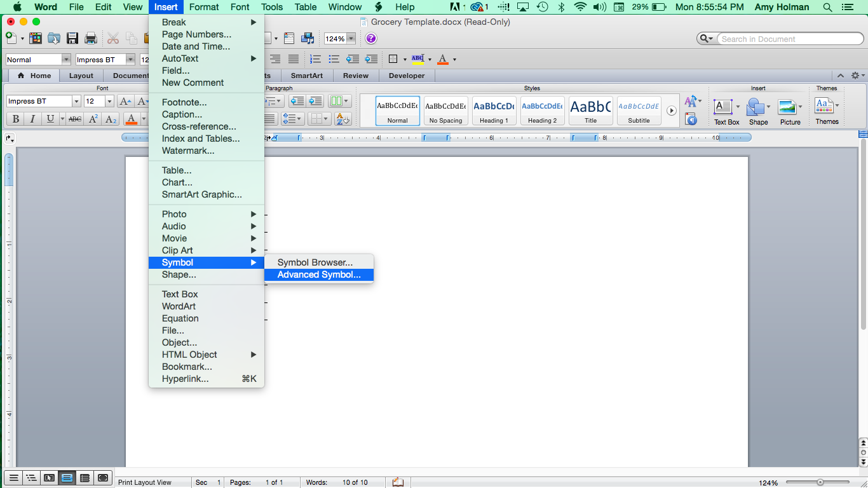Switch to Draft view in status bar

pos(13,478)
